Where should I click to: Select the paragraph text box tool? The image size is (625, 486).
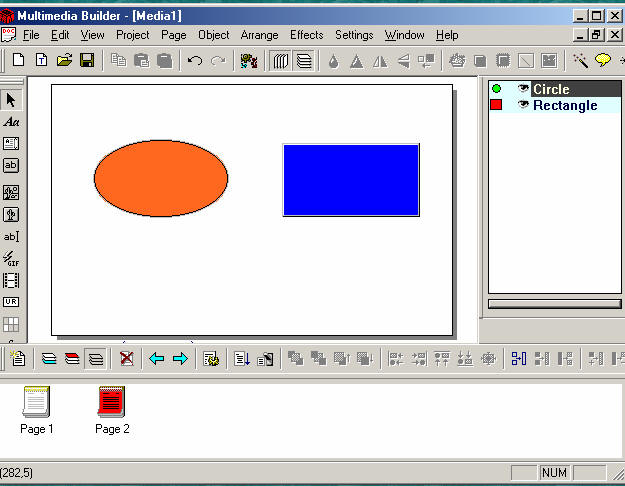click(11, 143)
